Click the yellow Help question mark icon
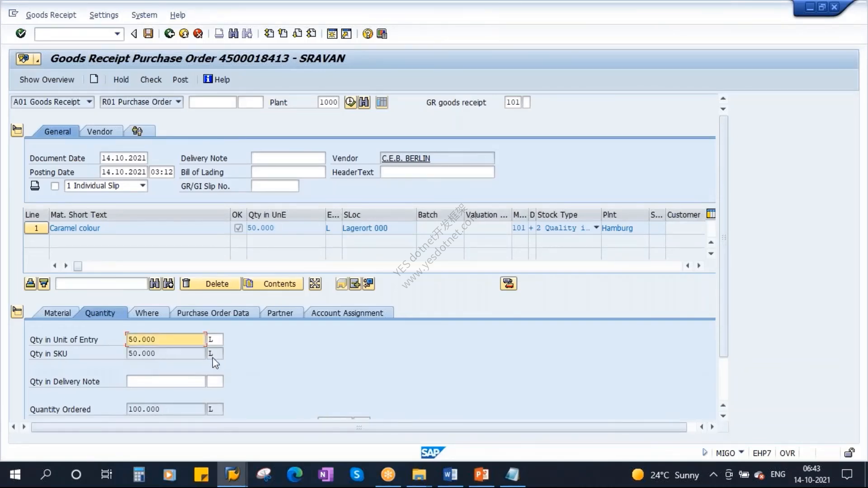 point(368,34)
